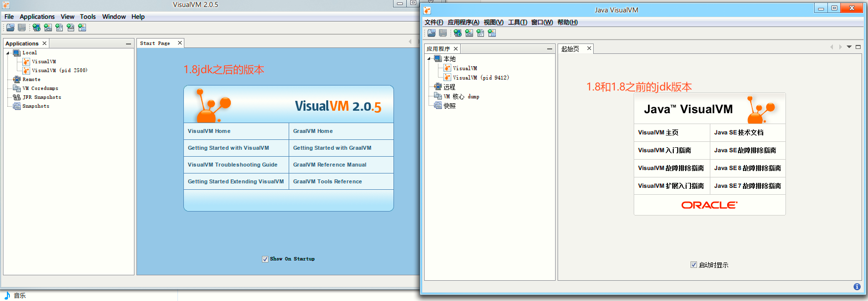
Task: Close the Start Page tab
Action: click(x=180, y=43)
